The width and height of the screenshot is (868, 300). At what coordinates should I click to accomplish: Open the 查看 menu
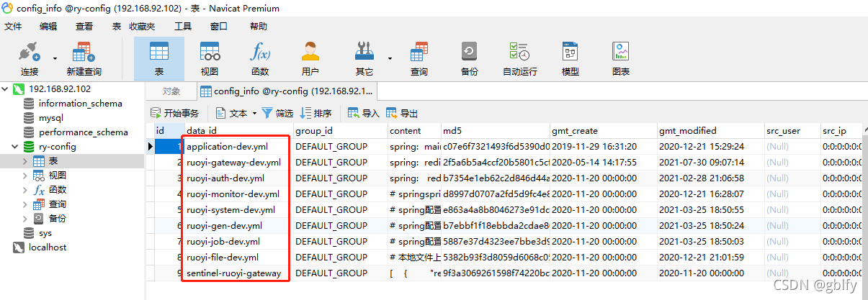(84, 27)
